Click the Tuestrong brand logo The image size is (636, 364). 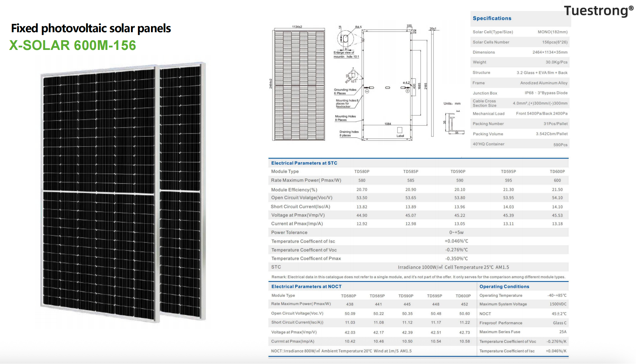(x=598, y=11)
